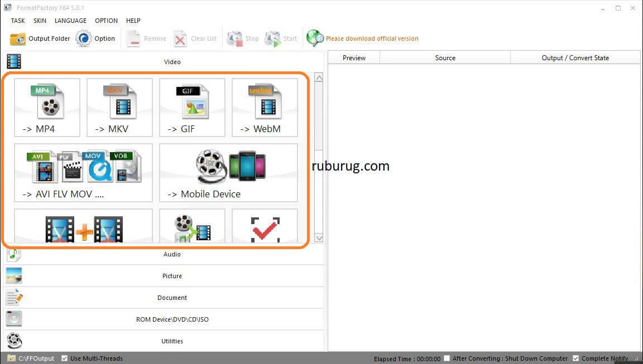Toggle the Complete Notify checkbox
Screen dimensions: 643x364
(576, 358)
